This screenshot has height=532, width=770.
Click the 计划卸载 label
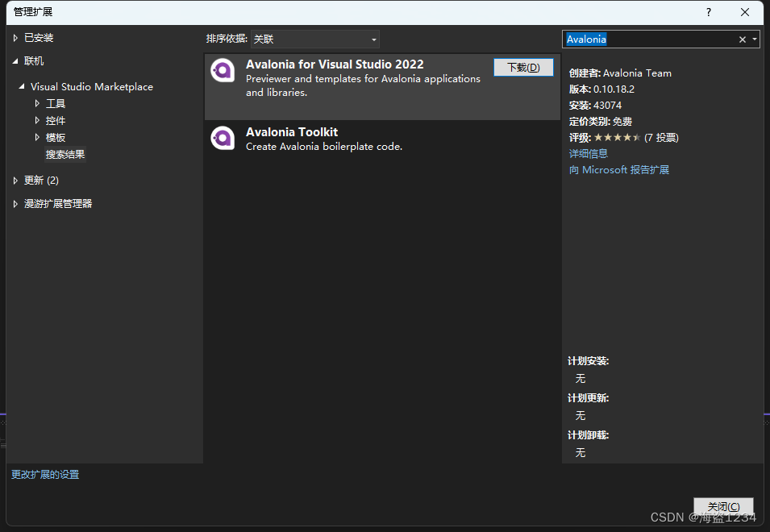[x=589, y=435]
